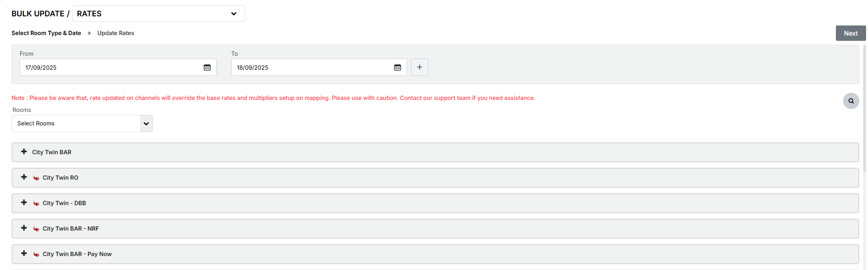
Task: Expand the City Twin RO row
Action: pos(24,177)
